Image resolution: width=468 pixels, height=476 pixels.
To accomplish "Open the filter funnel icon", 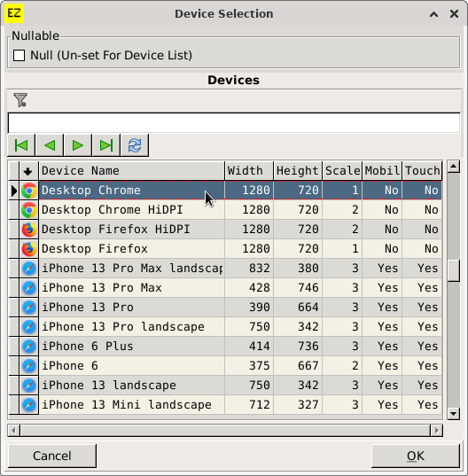I will tap(20, 100).
